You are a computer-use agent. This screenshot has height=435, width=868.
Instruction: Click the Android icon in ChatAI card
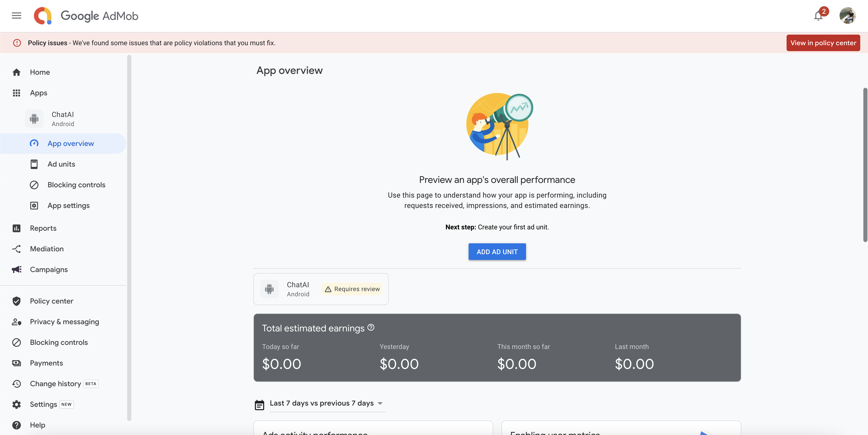point(269,289)
